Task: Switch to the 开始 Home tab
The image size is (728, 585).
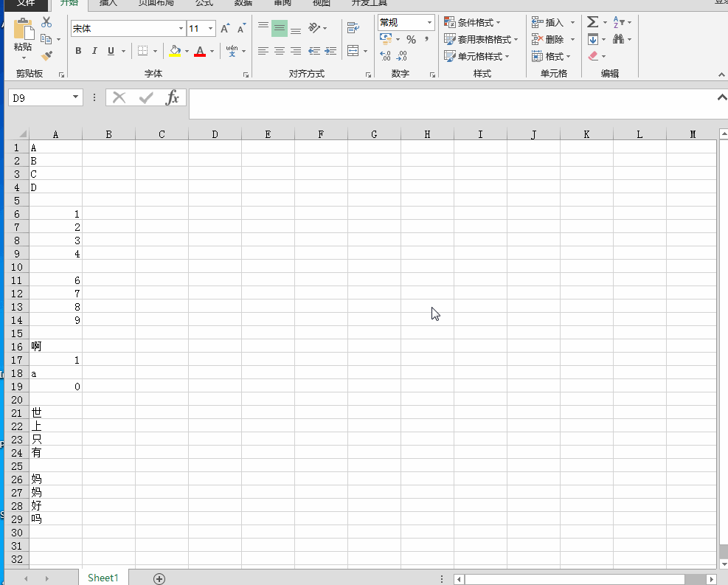Action: tap(69, 3)
